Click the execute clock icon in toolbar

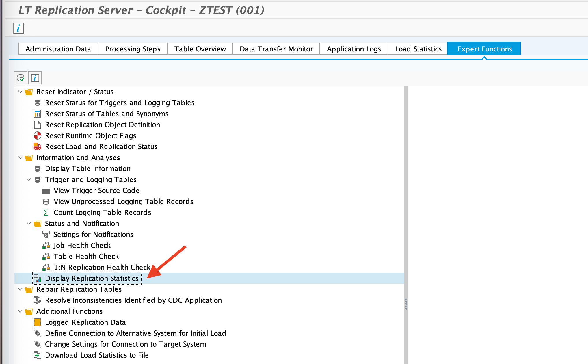click(x=21, y=78)
